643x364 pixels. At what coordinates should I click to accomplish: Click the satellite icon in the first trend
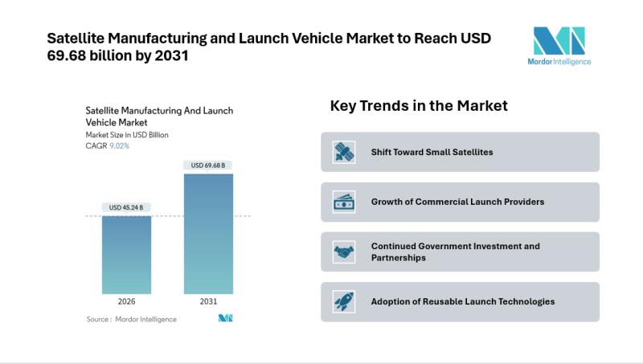point(344,152)
